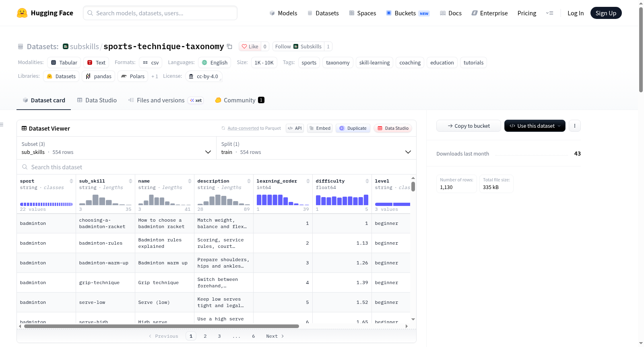Image resolution: width=644 pixels, height=347 pixels.
Task: Expand the Subset sub_skills dropdown
Action: point(116,148)
